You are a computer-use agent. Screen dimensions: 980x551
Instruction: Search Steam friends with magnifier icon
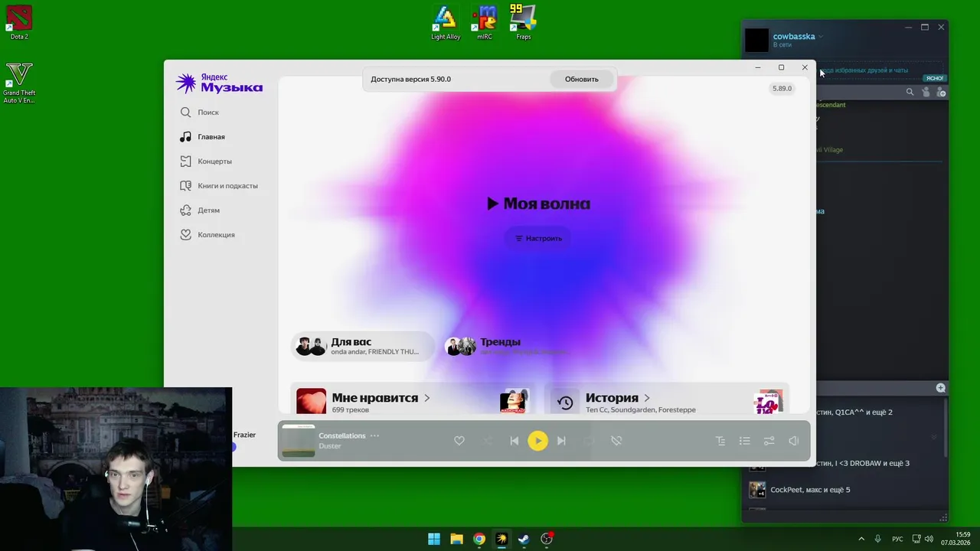pyautogui.click(x=910, y=92)
